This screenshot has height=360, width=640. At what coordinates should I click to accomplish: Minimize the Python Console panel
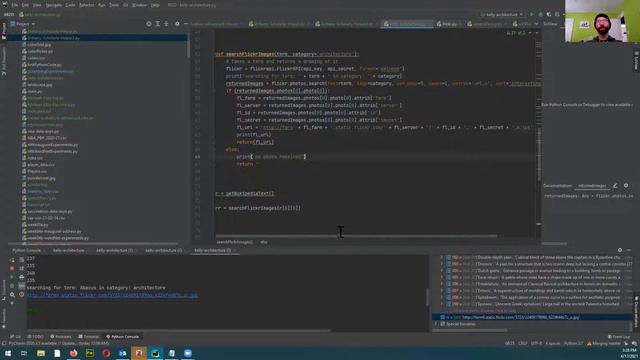pos(629,250)
